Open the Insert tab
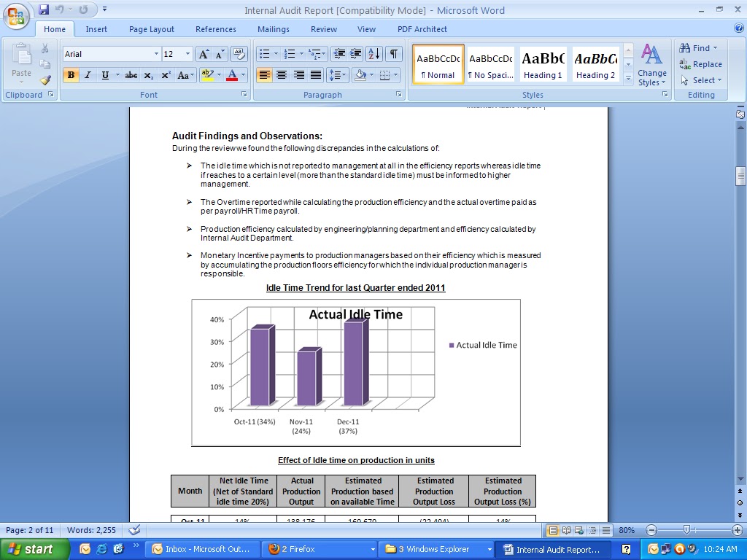 point(96,29)
